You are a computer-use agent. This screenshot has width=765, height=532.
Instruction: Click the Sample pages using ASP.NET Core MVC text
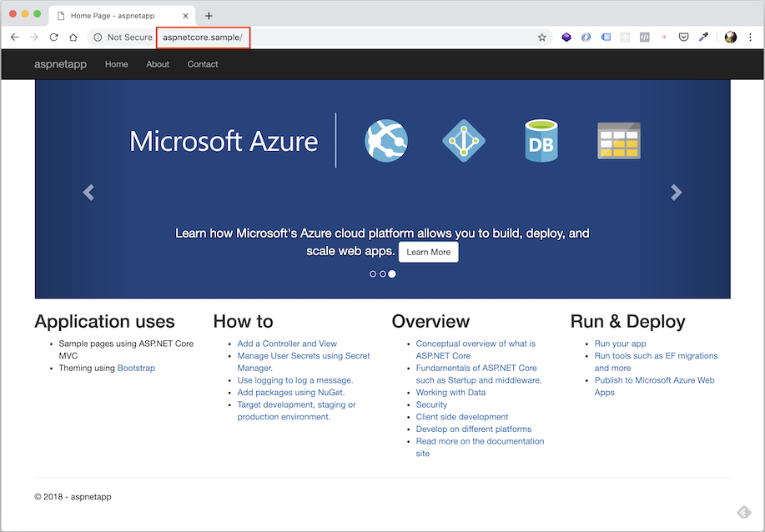pyautogui.click(x=126, y=349)
